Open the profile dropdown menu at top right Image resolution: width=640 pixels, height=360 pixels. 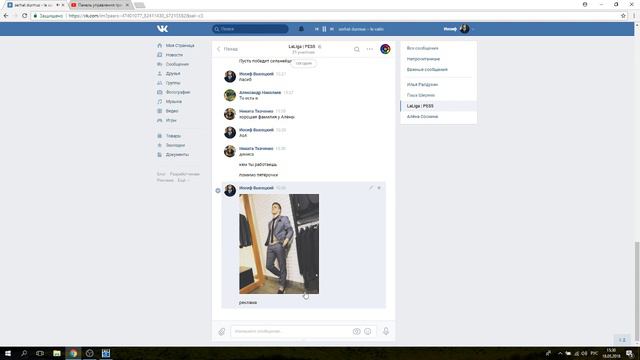[x=459, y=29]
